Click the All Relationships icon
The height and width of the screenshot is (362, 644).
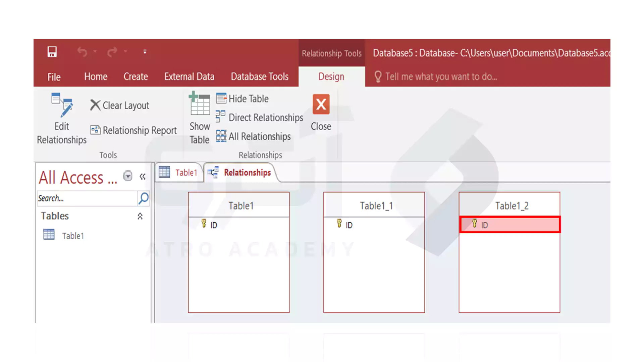pos(220,136)
